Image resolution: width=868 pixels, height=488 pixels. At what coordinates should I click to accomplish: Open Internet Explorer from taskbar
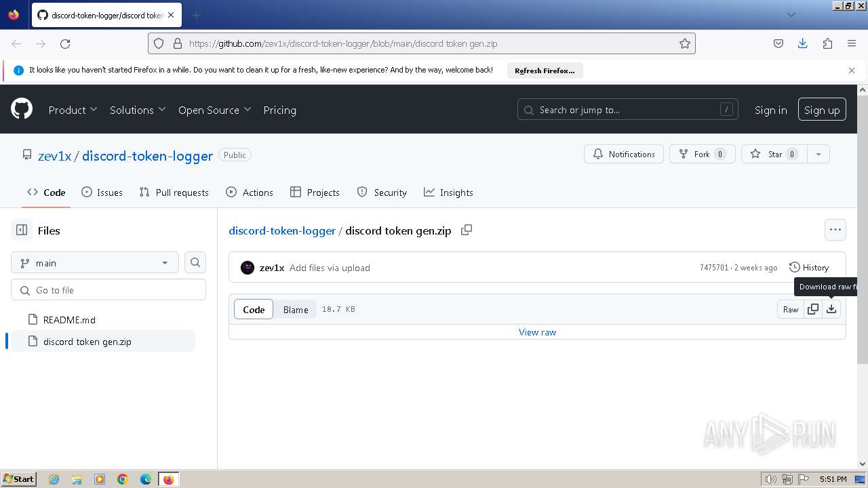click(x=54, y=479)
